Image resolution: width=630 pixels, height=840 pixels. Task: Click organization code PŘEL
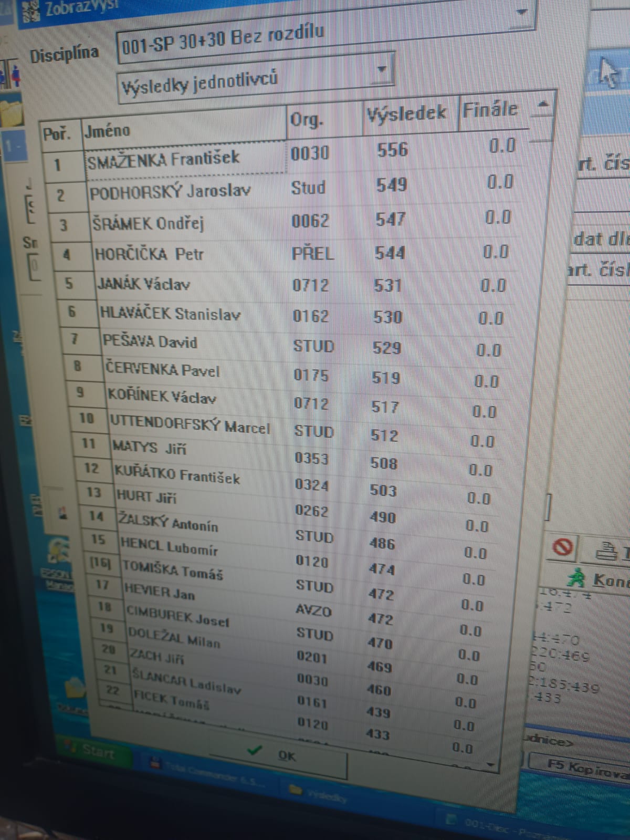[x=312, y=253]
